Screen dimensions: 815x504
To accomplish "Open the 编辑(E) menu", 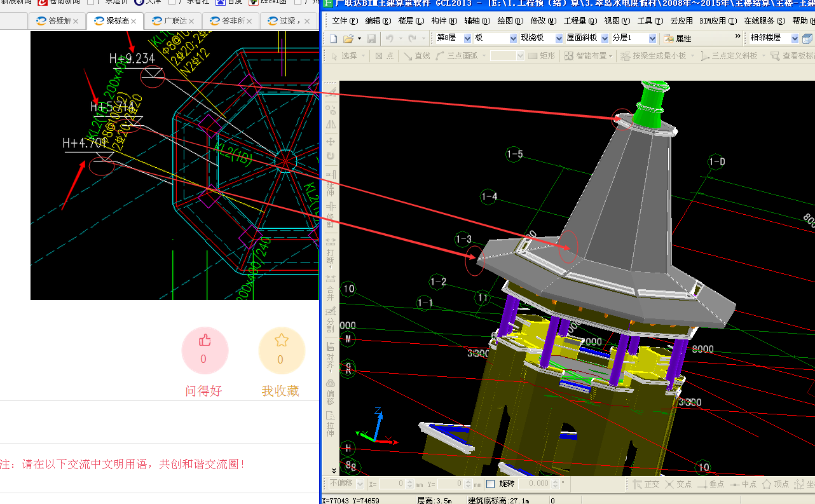I will click(378, 21).
